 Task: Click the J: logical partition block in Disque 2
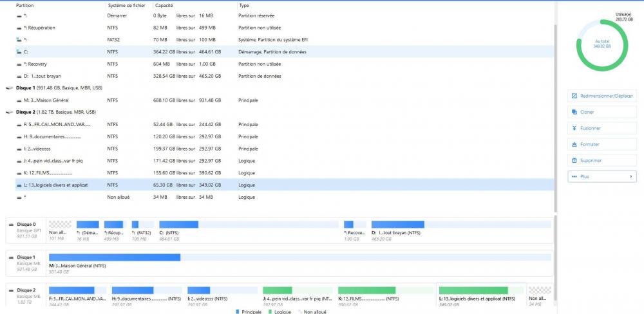click(296, 293)
